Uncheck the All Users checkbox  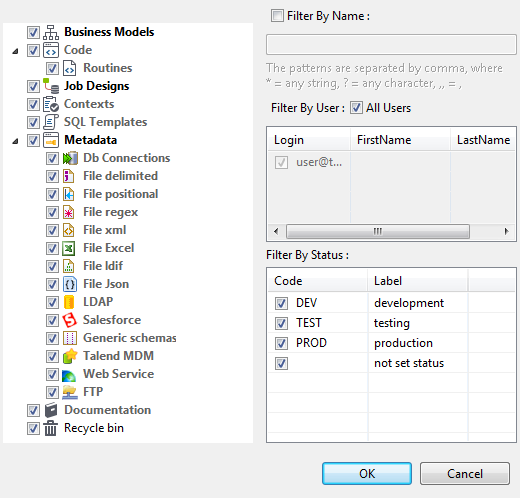tap(356, 108)
